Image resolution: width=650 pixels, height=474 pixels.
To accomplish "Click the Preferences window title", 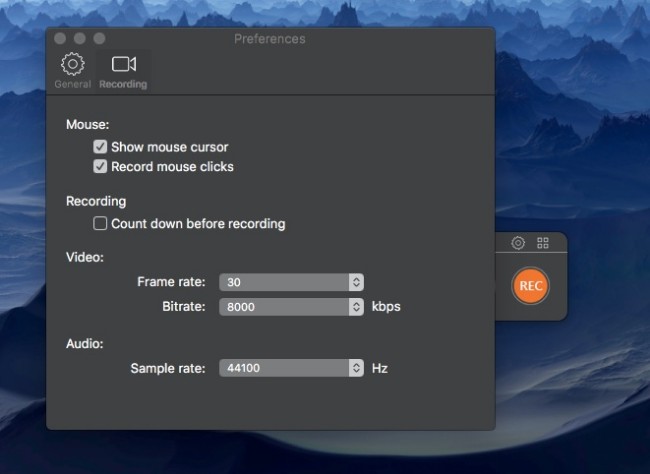I will pyautogui.click(x=270, y=39).
